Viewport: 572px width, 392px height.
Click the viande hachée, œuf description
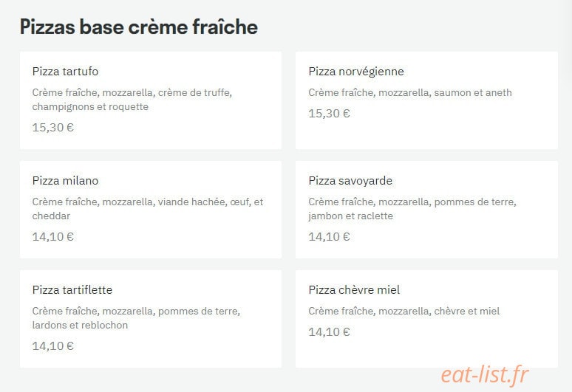coord(148,209)
